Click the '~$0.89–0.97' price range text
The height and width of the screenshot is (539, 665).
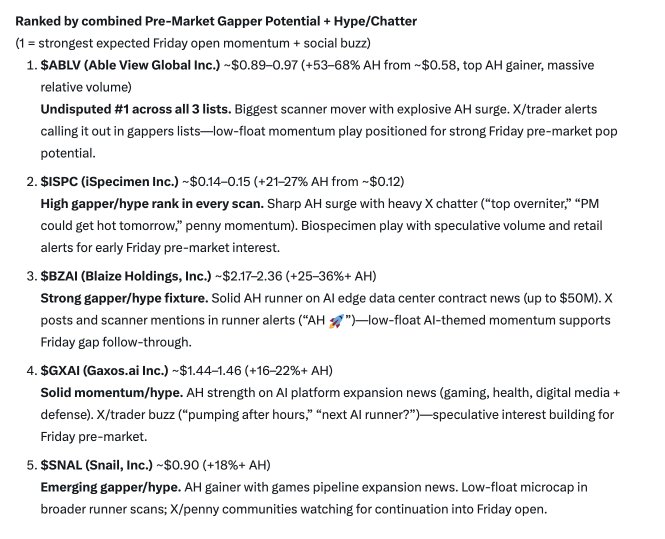pos(260,65)
